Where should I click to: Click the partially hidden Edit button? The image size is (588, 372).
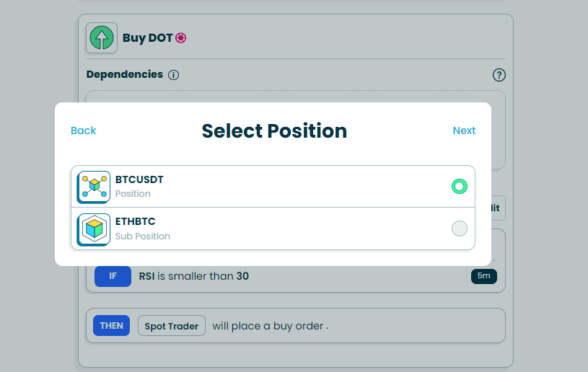(x=496, y=208)
